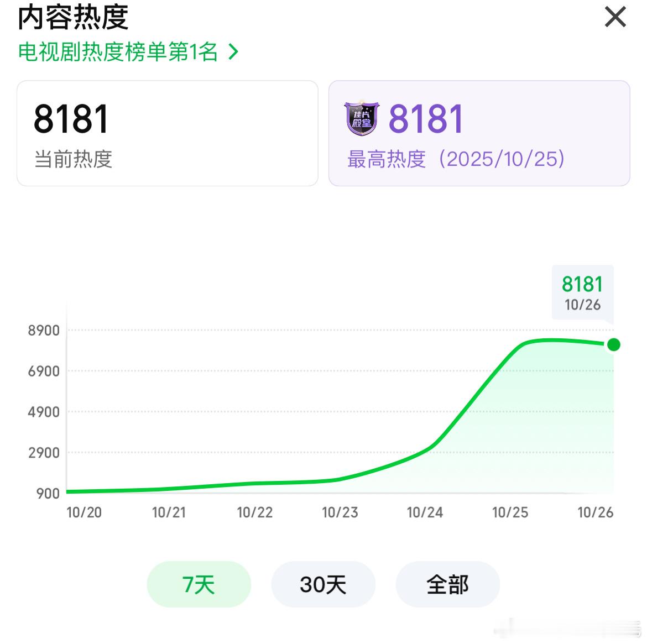647x644 pixels.
Task: Click the 10/26 date axis label
Action: (x=596, y=512)
